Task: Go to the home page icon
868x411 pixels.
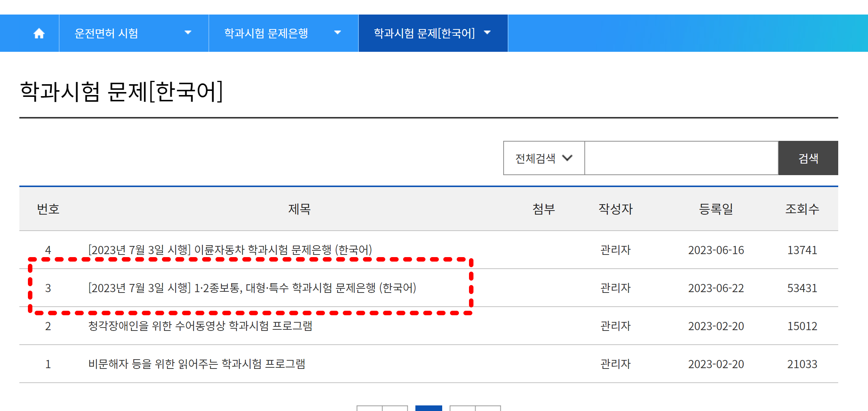Action: pyautogui.click(x=39, y=34)
